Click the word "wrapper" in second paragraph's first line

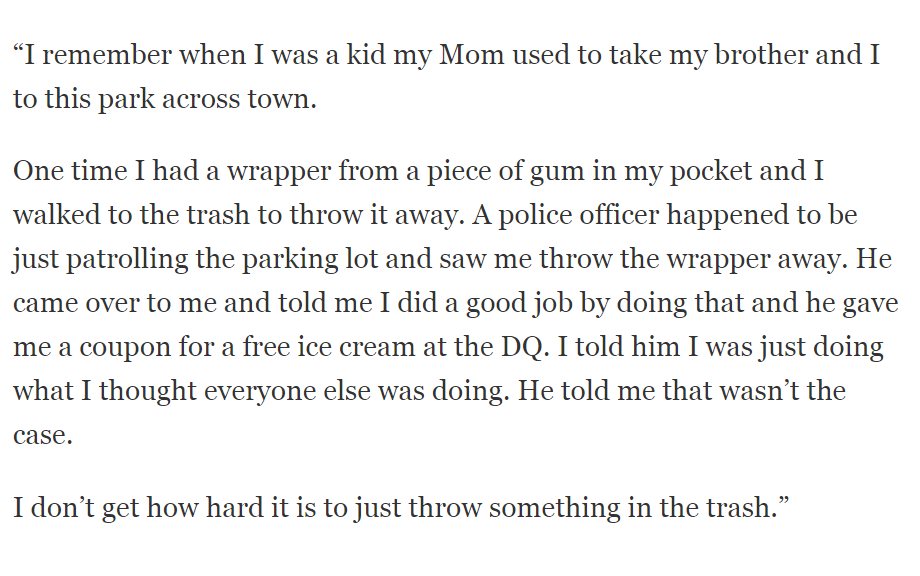pos(279,172)
